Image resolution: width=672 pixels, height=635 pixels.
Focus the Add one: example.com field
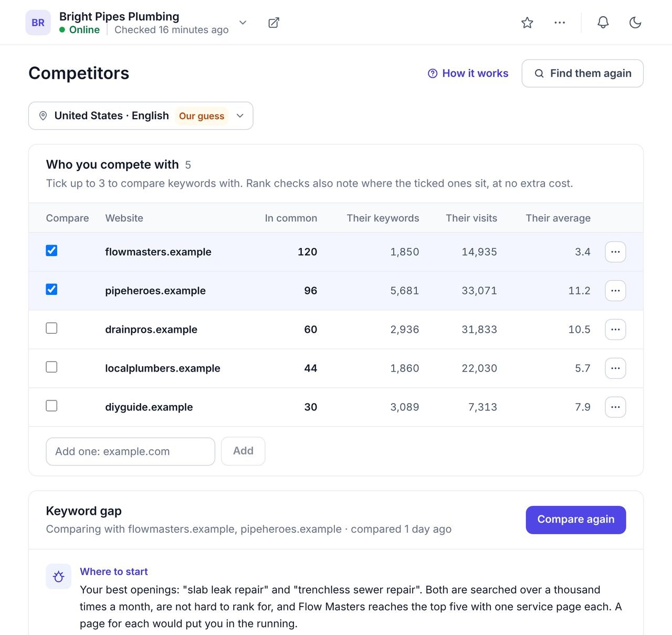pyautogui.click(x=131, y=451)
